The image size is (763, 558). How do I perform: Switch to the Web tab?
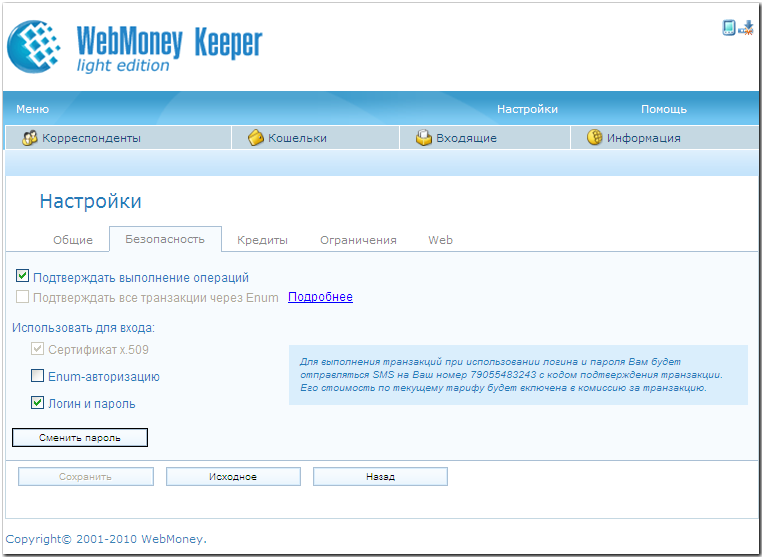(440, 240)
